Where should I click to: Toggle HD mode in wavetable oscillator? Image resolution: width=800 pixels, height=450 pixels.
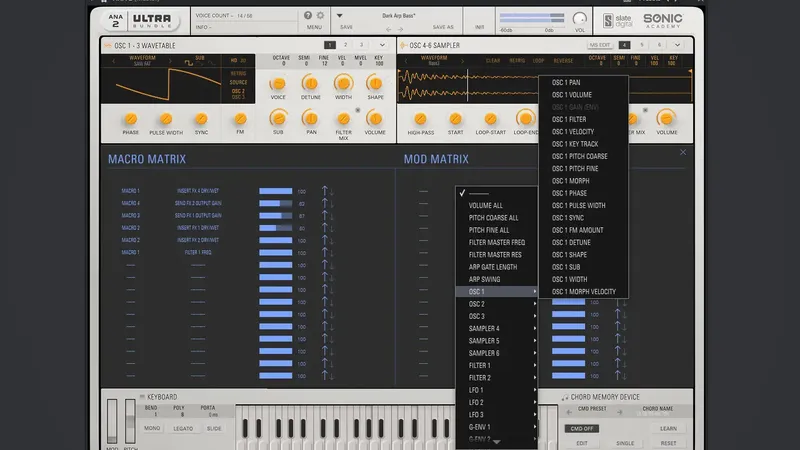tap(234, 60)
